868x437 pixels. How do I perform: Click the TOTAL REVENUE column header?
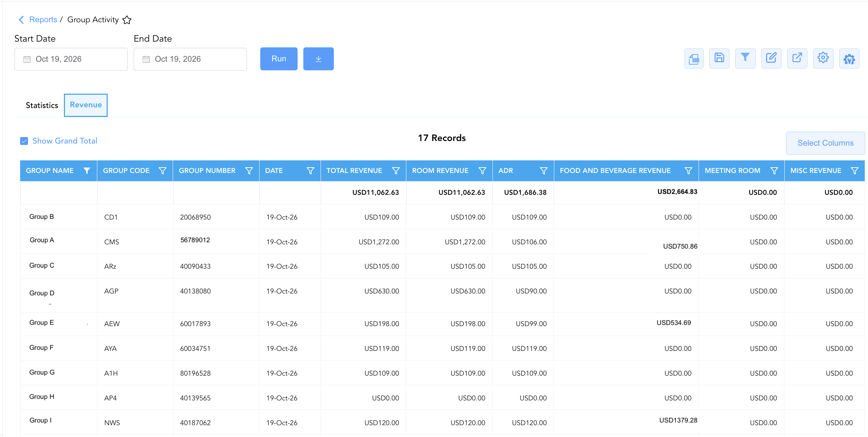(x=354, y=171)
